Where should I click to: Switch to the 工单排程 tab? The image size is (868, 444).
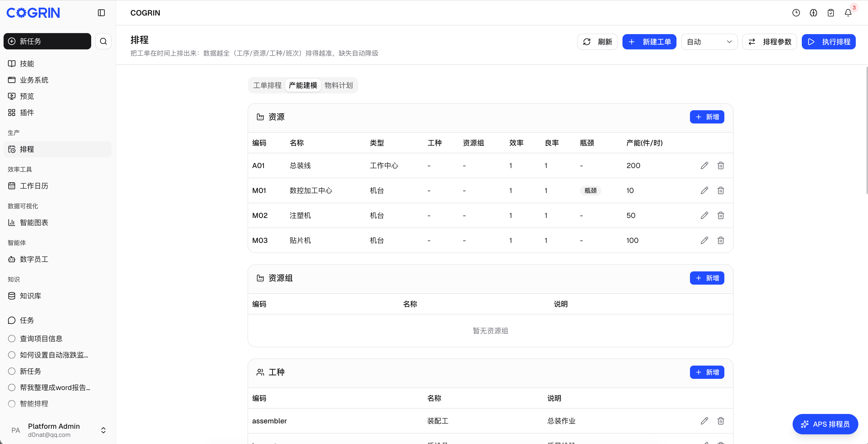click(267, 85)
